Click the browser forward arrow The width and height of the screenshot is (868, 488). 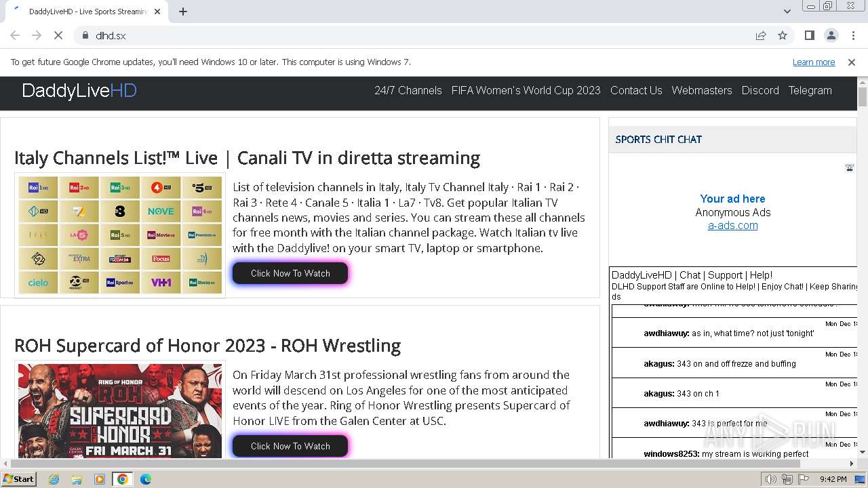pyautogui.click(x=37, y=35)
